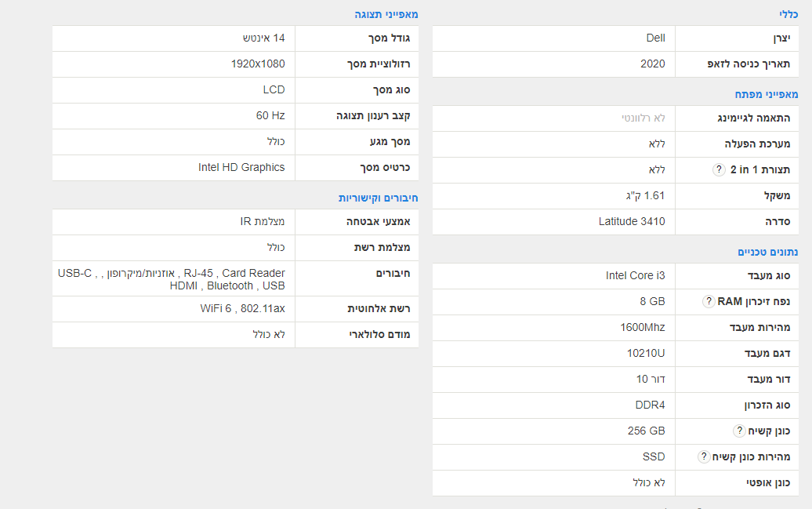Image resolution: width=812 pixels, height=509 pixels.
Task: Click the Intel Core i3 value
Action: point(635,275)
